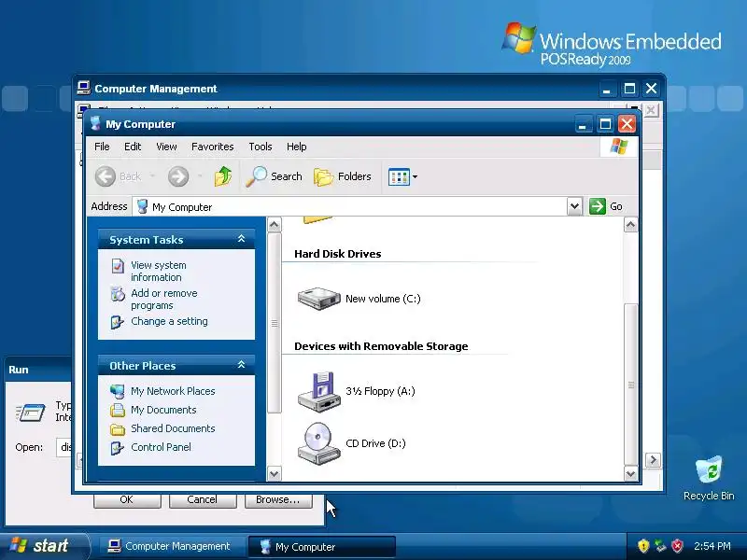Go to My Network Places
This screenshot has width=747, height=560.
coord(173,391)
